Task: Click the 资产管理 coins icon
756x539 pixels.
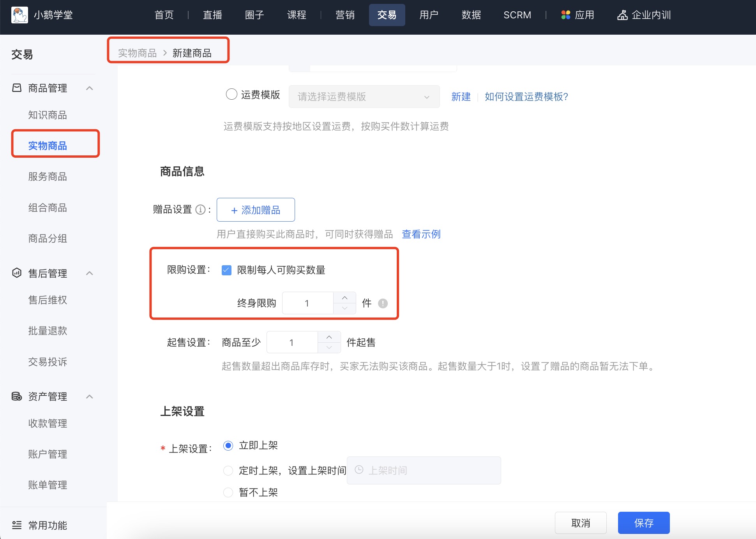Action: (17, 396)
